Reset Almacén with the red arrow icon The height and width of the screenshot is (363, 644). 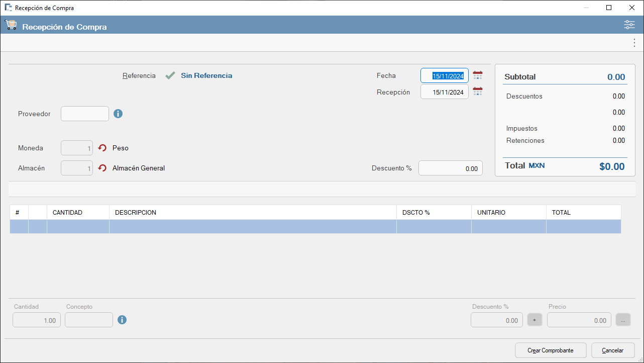102,168
